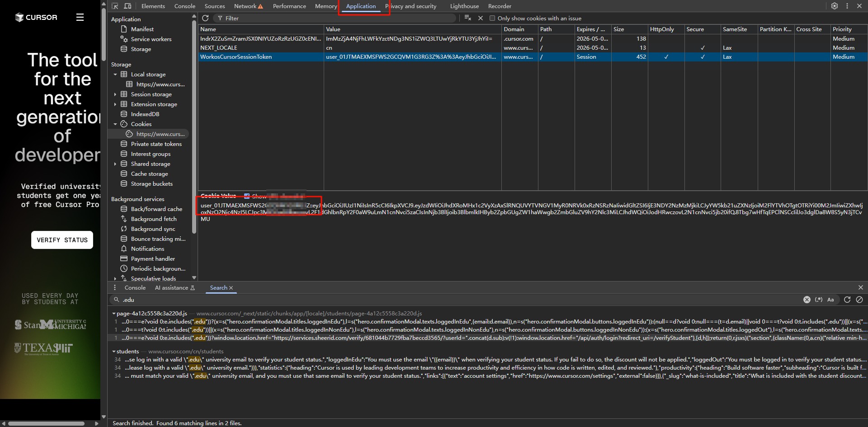Expand the Session storage tree node

(x=115, y=94)
